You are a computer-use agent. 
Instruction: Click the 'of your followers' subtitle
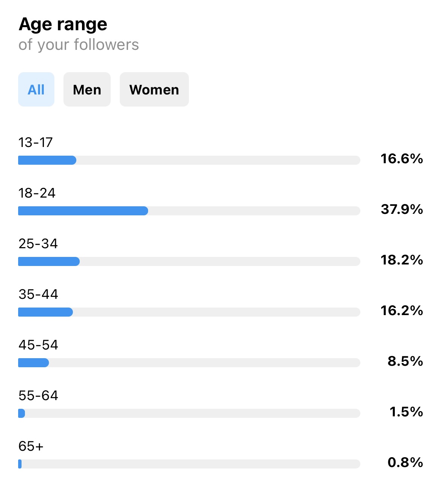pos(79,45)
